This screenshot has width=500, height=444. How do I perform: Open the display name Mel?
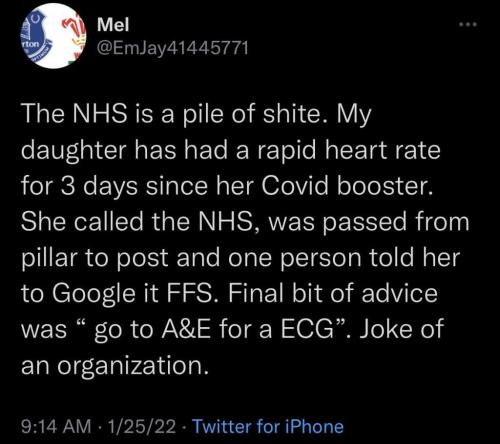[113, 24]
